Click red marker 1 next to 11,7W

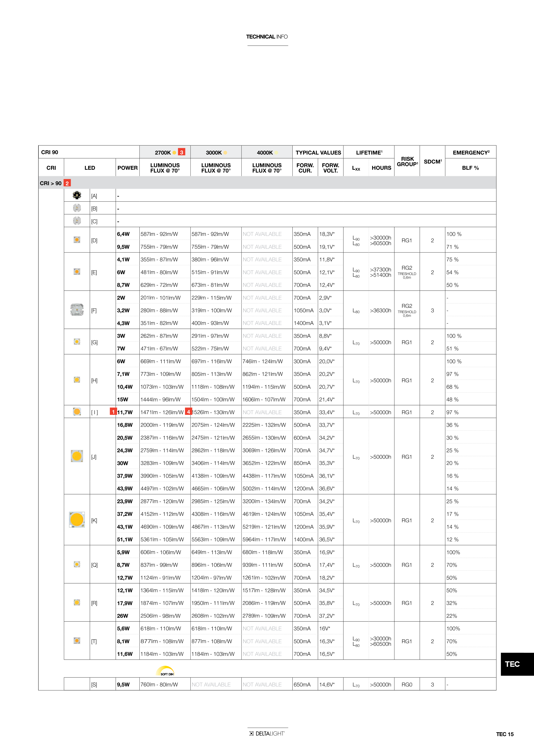(113, 412)
